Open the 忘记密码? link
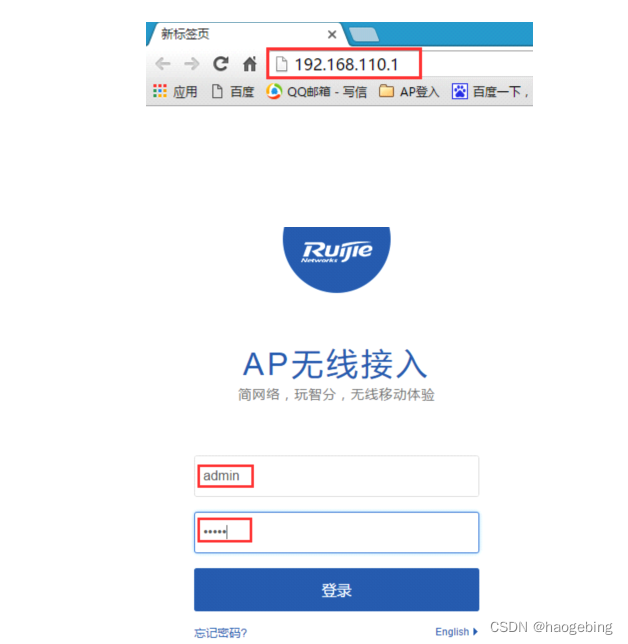The image size is (628, 644). [221, 632]
